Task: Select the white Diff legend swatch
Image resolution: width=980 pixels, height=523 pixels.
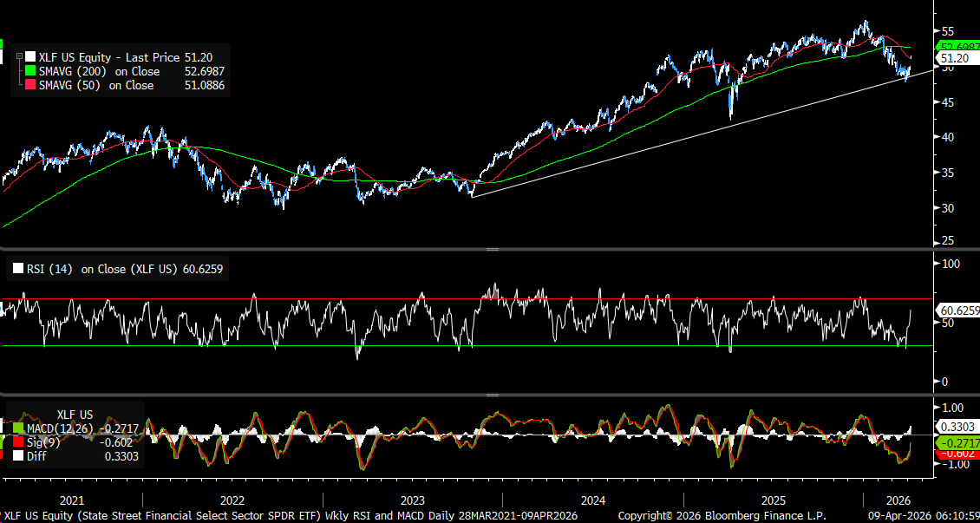Action: [18, 457]
